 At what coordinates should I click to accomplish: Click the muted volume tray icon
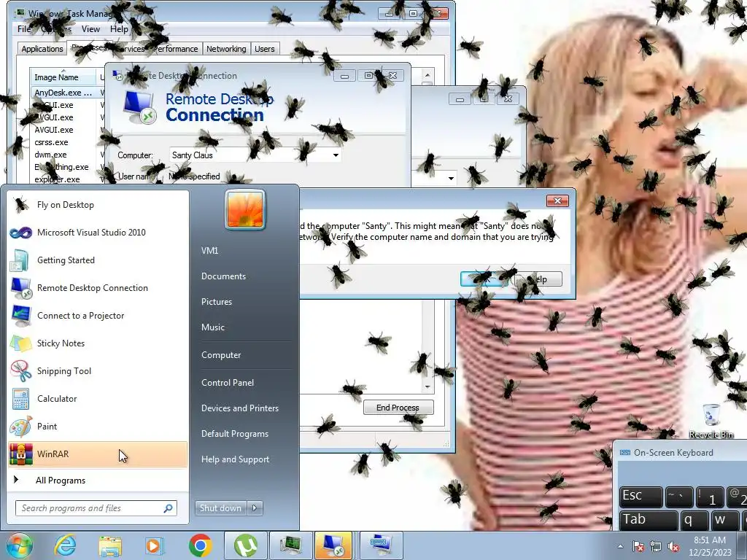coord(673,547)
